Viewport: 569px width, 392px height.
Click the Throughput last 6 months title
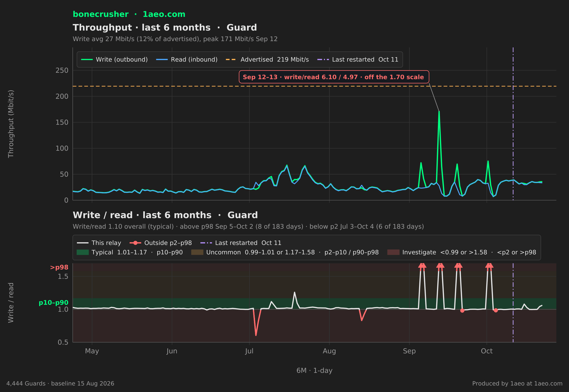tap(165, 28)
